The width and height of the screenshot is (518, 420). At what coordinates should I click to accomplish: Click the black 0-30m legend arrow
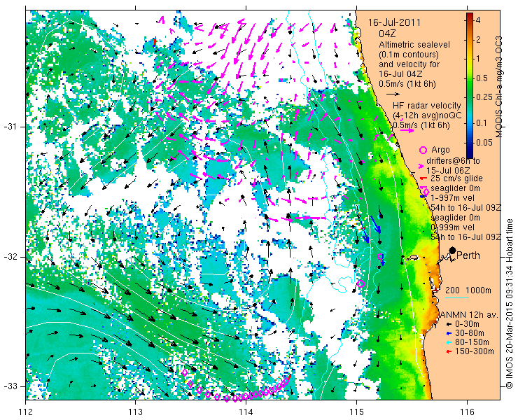[449, 325]
